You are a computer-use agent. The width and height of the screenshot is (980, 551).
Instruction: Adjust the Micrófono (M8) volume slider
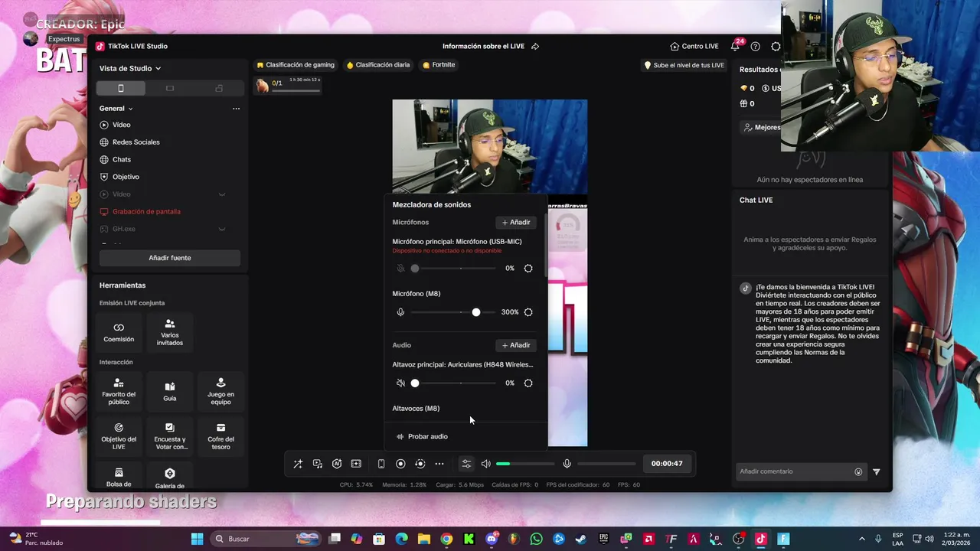pos(453,312)
